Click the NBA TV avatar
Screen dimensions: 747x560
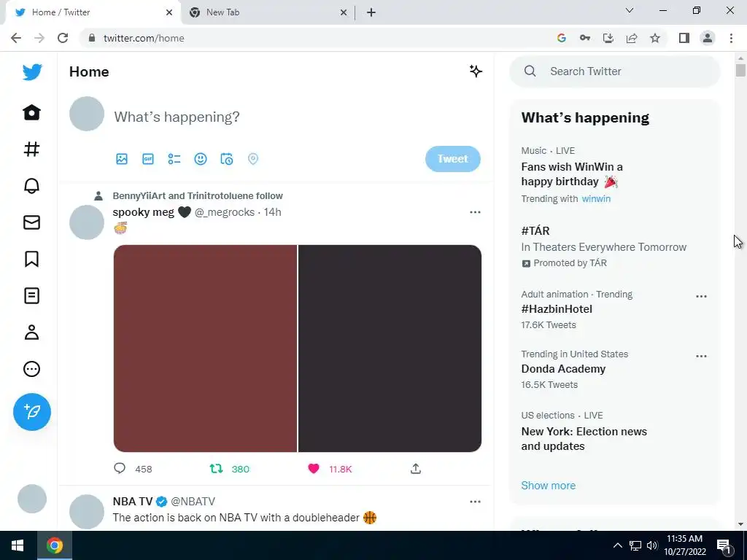point(87,511)
